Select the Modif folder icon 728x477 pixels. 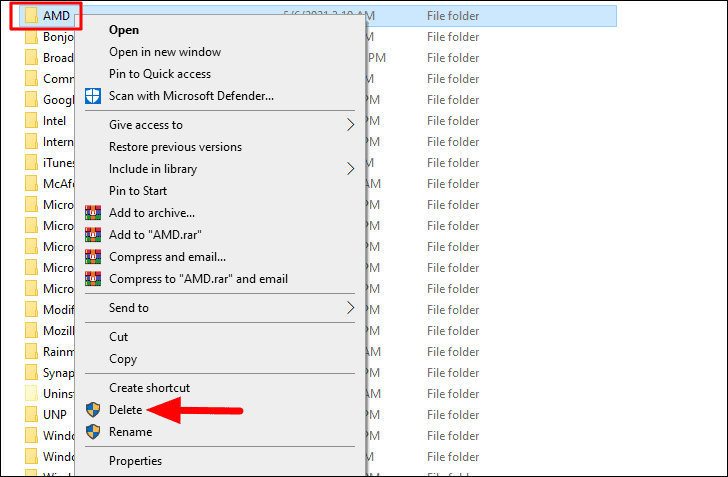(x=32, y=310)
